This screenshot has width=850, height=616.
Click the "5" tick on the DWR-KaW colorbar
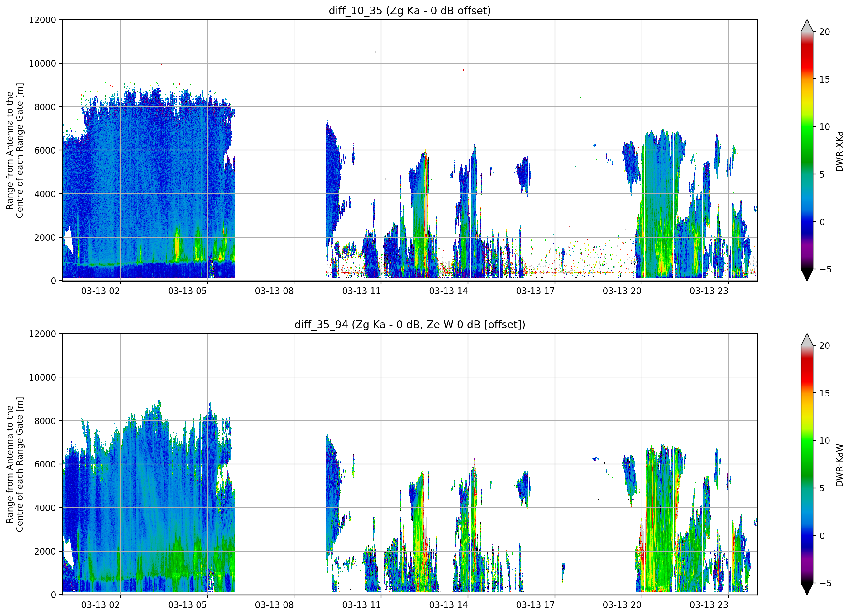[822, 488]
